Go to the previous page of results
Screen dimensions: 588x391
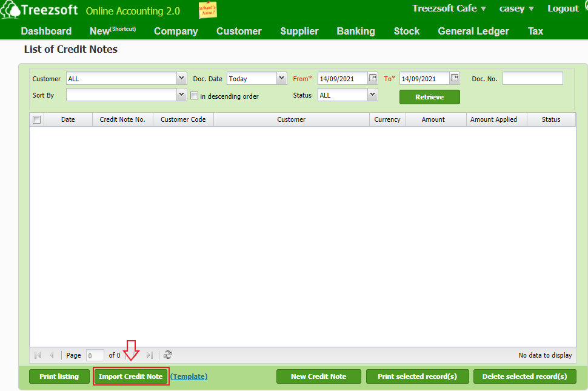click(x=52, y=355)
